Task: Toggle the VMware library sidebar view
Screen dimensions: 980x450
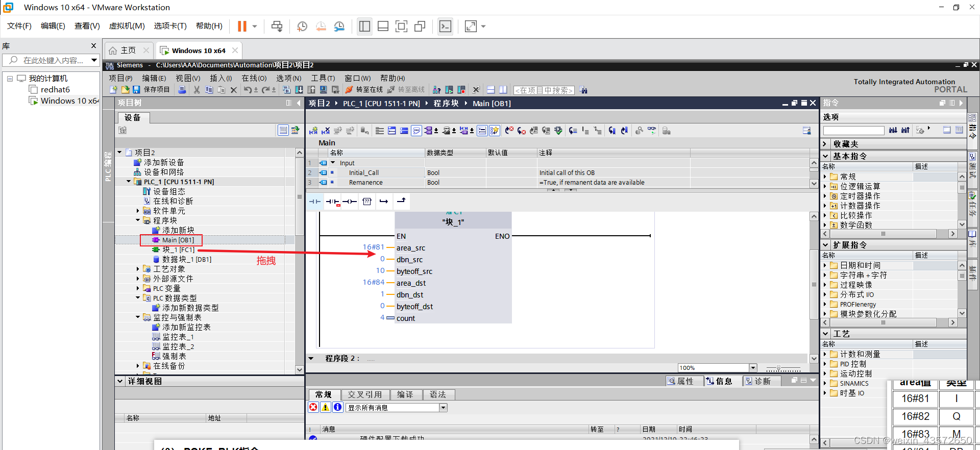Action: 364,27
